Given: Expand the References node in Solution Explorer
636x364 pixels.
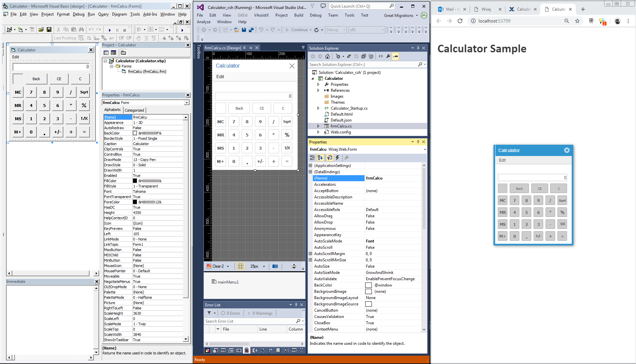Looking at the screenshot, I should tap(318, 90).
